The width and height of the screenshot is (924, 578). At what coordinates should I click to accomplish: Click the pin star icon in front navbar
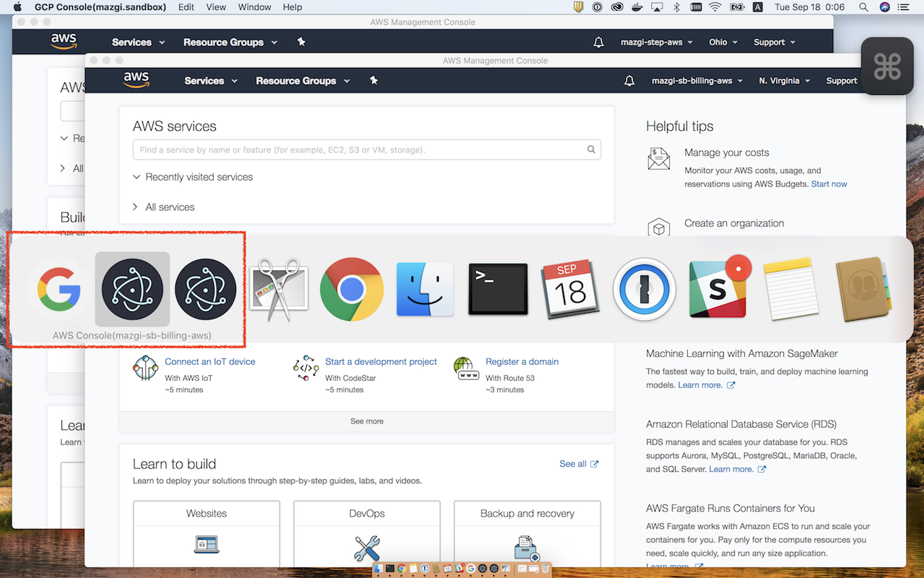click(374, 81)
